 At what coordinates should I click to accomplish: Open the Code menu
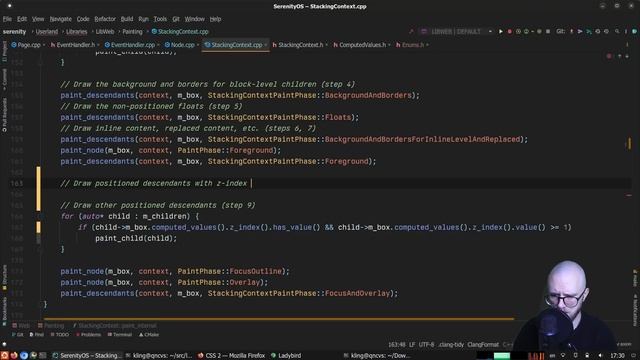click(83, 19)
